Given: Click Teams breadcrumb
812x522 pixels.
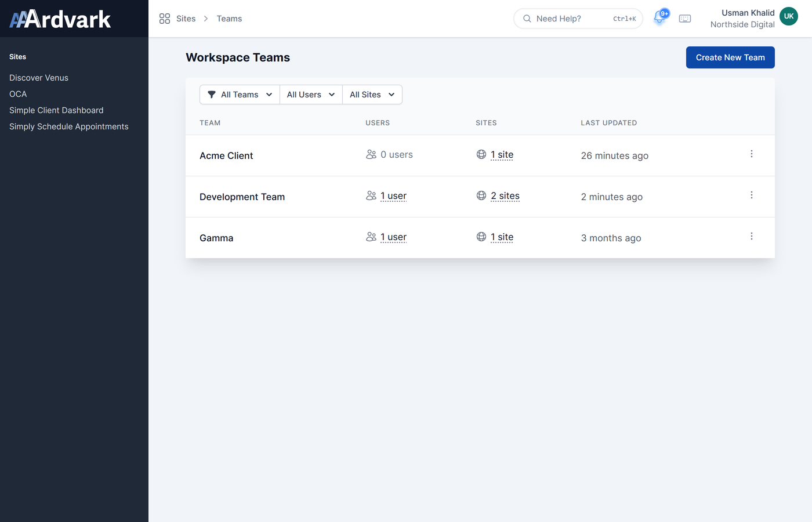Looking at the screenshot, I should [x=229, y=19].
